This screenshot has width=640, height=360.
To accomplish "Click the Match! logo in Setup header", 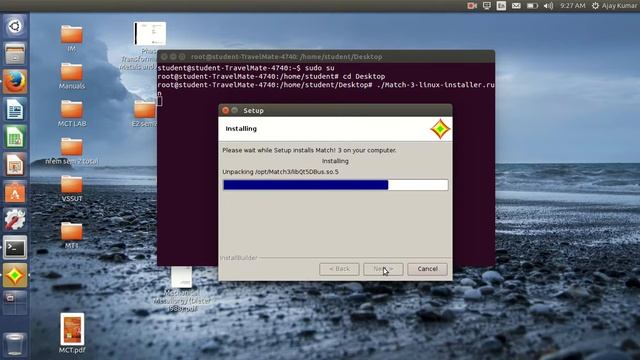I will pos(440,129).
